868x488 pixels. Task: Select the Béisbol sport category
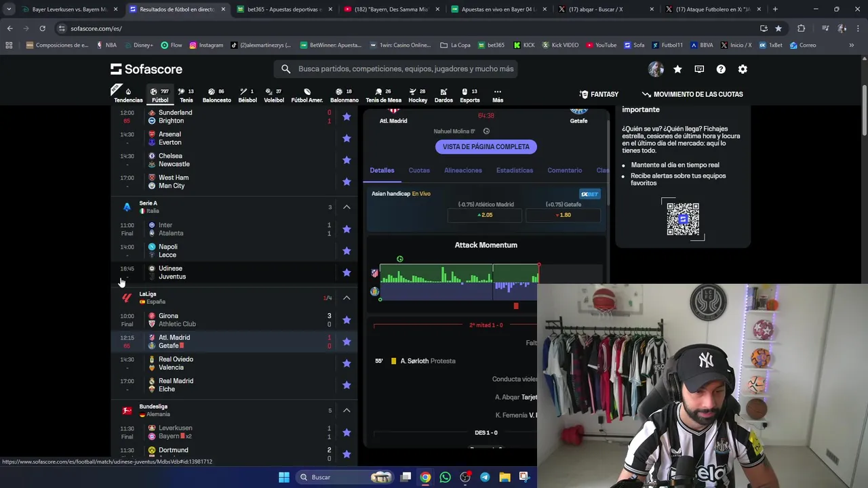pyautogui.click(x=248, y=95)
